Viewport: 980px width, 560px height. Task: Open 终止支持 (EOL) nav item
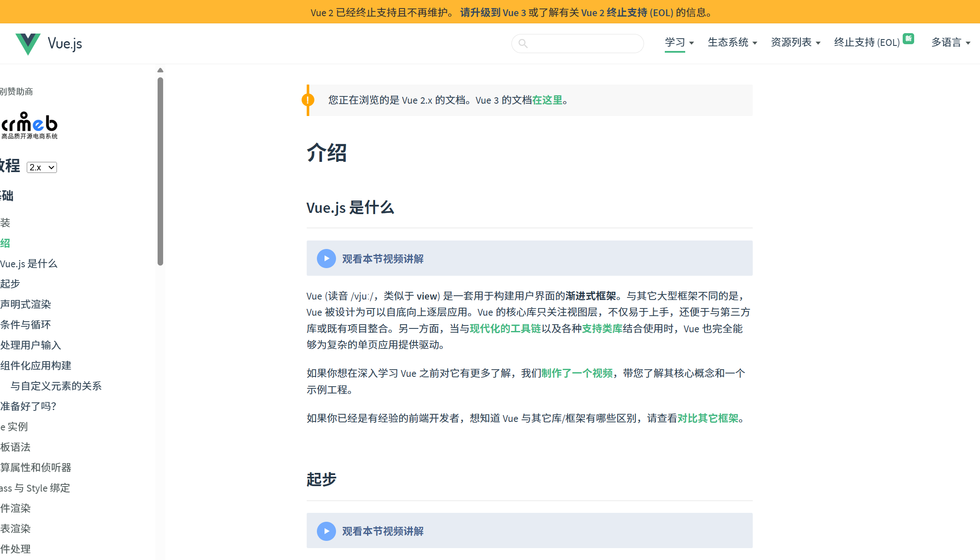(867, 42)
